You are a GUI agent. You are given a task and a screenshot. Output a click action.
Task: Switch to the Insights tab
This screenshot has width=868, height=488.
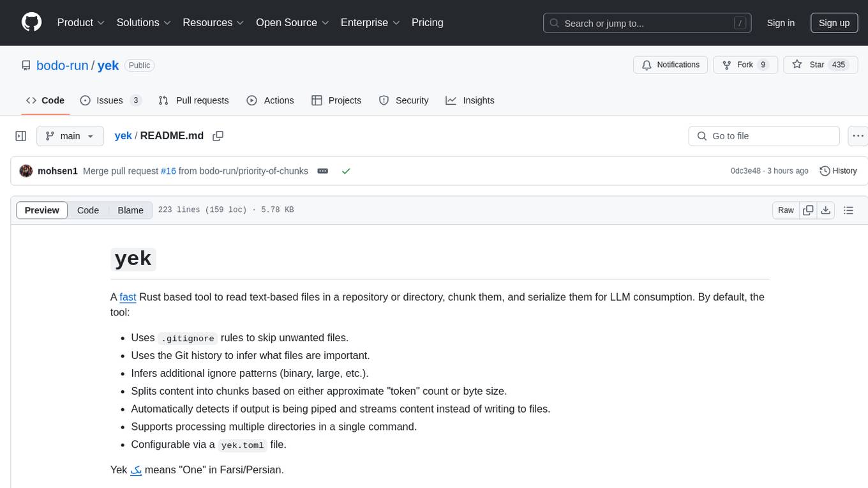pyautogui.click(x=470, y=100)
